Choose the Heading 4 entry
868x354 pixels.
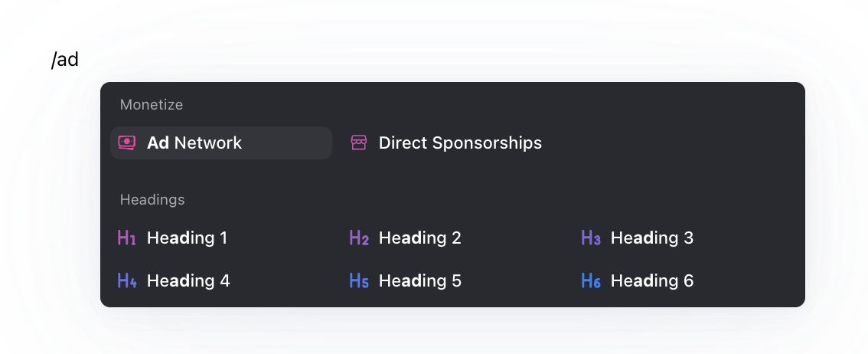coord(188,281)
